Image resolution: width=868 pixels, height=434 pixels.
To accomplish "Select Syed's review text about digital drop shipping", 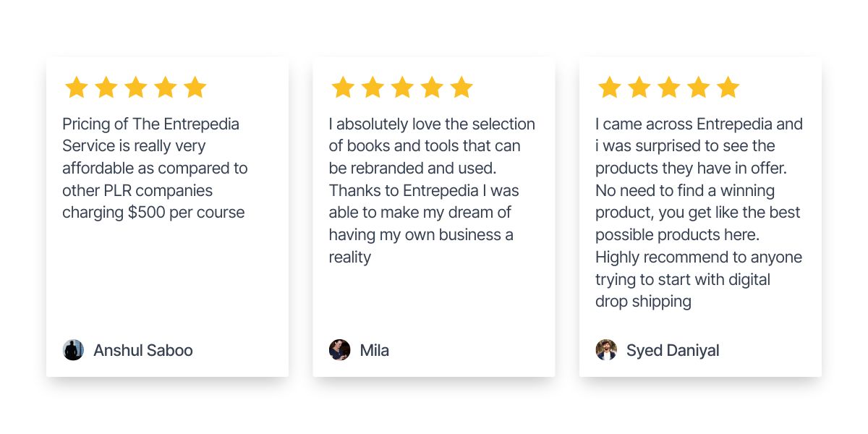I will [x=699, y=213].
